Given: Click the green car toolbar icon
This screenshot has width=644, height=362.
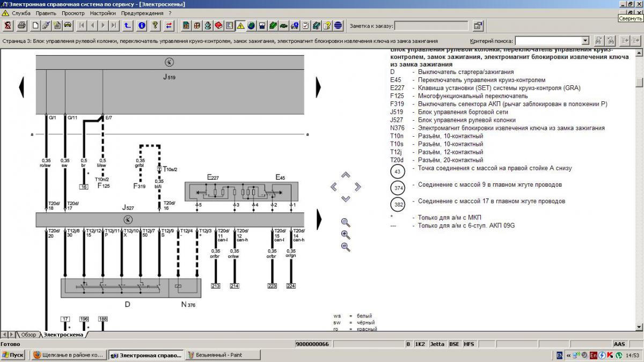Looking at the screenshot, I should point(283,25).
